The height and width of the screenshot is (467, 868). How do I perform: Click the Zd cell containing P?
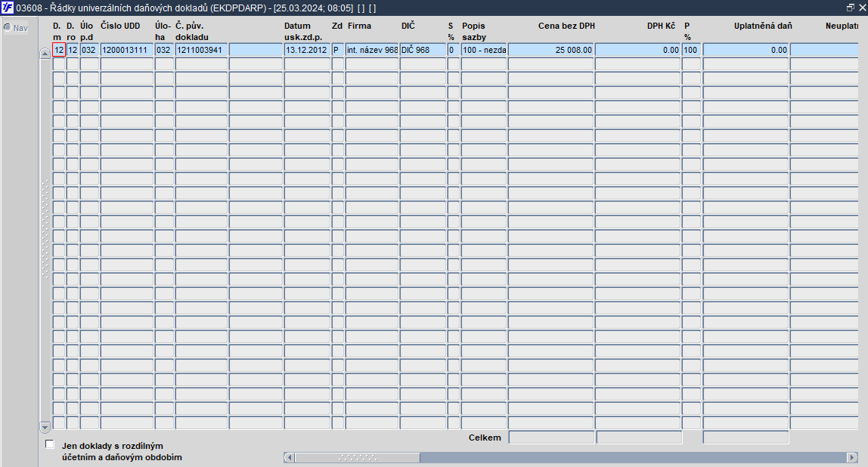[338, 50]
